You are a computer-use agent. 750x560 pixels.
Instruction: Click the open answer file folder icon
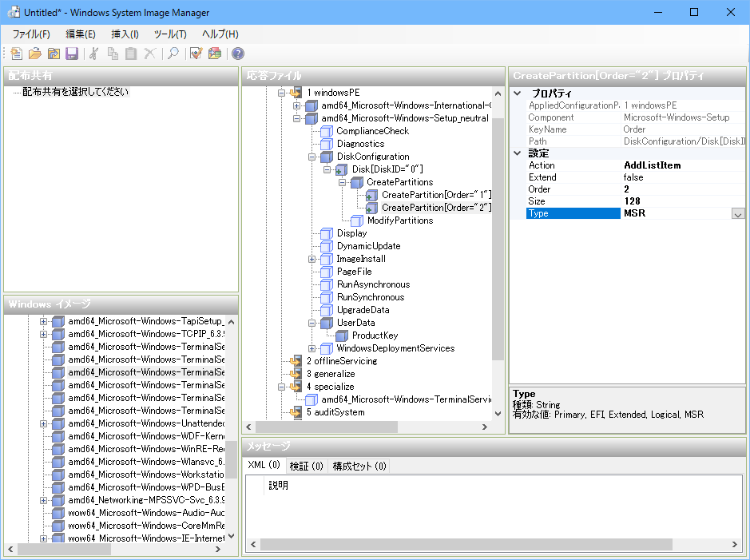click(35, 54)
